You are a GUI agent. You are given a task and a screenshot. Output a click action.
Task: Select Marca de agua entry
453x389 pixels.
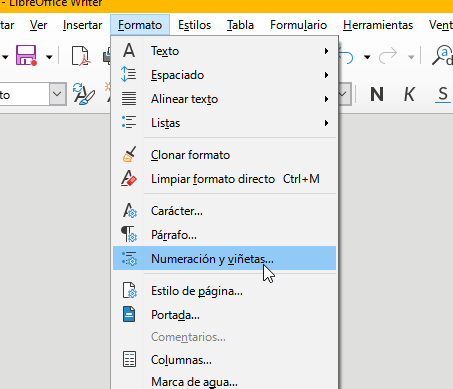coord(224,382)
